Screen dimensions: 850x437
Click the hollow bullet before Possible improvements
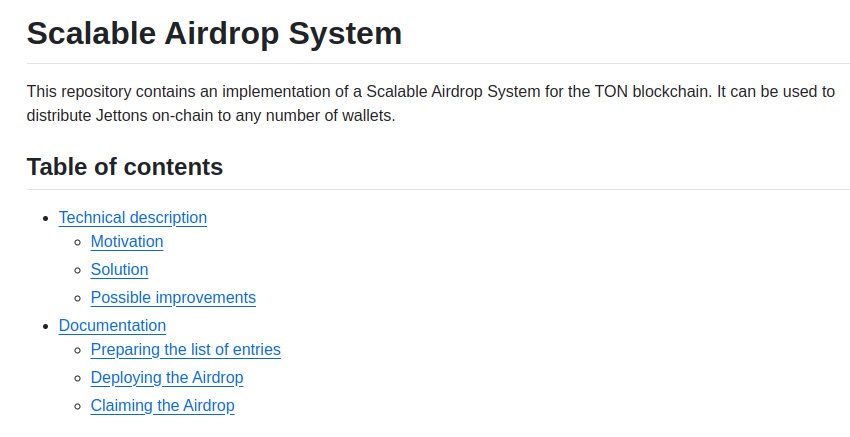tap(77, 298)
